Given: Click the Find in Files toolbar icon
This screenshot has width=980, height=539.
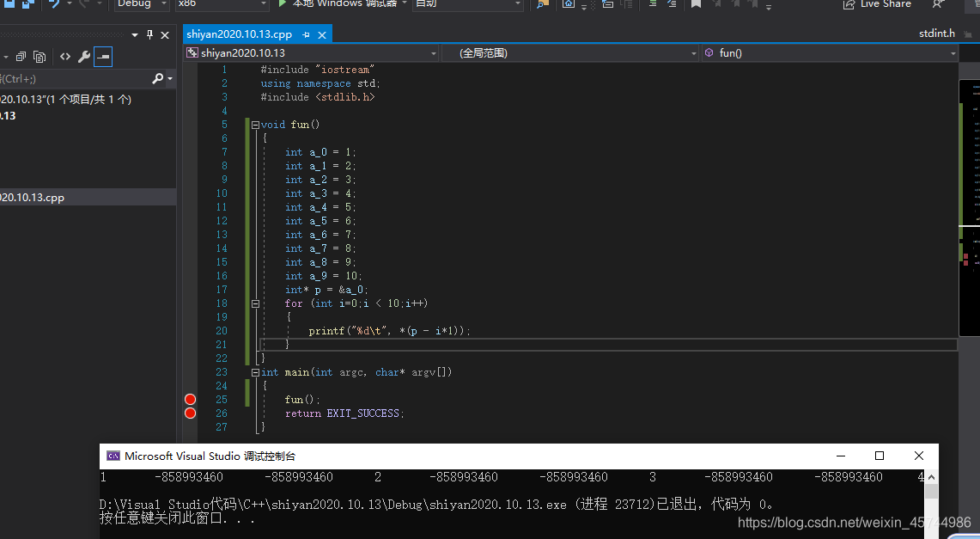Looking at the screenshot, I should coord(543,3).
